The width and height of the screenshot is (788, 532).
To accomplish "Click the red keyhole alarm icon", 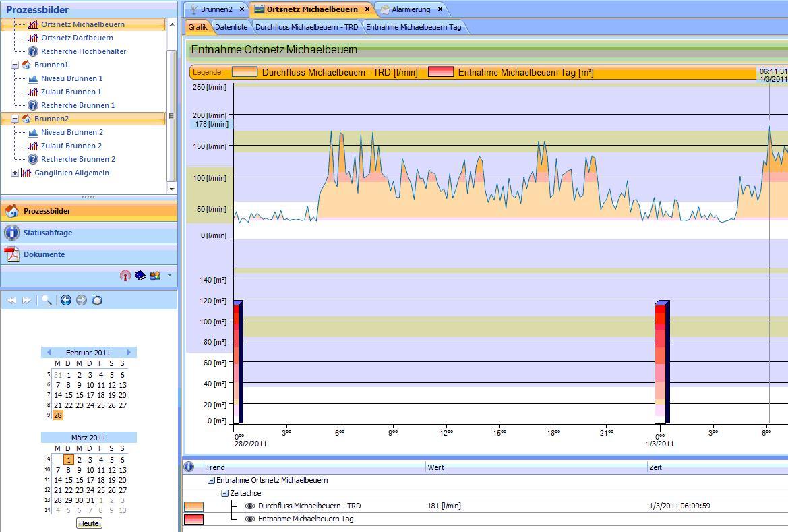I will [125, 276].
